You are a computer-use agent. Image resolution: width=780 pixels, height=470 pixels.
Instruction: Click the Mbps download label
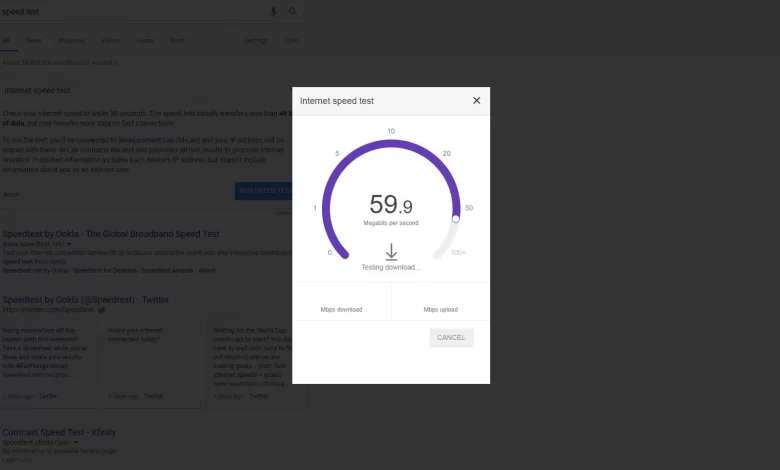(341, 309)
